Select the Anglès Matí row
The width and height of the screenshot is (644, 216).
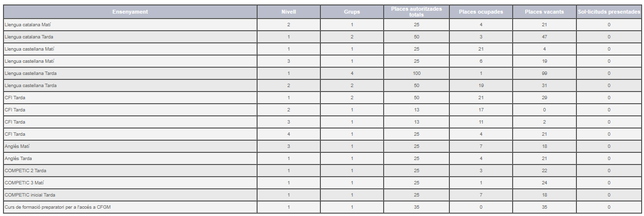(x=322, y=146)
